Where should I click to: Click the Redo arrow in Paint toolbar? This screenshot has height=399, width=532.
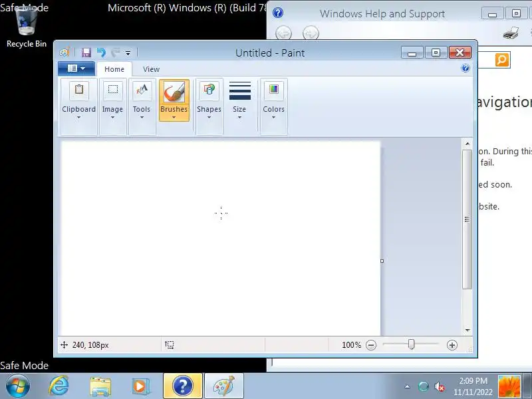[x=115, y=53]
